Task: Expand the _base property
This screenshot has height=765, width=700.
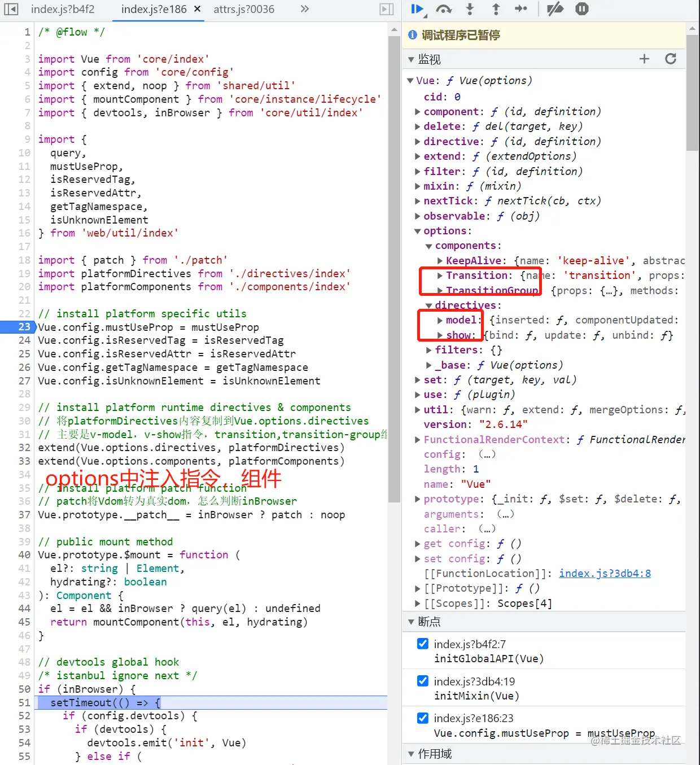Action: (x=429, y=365)
